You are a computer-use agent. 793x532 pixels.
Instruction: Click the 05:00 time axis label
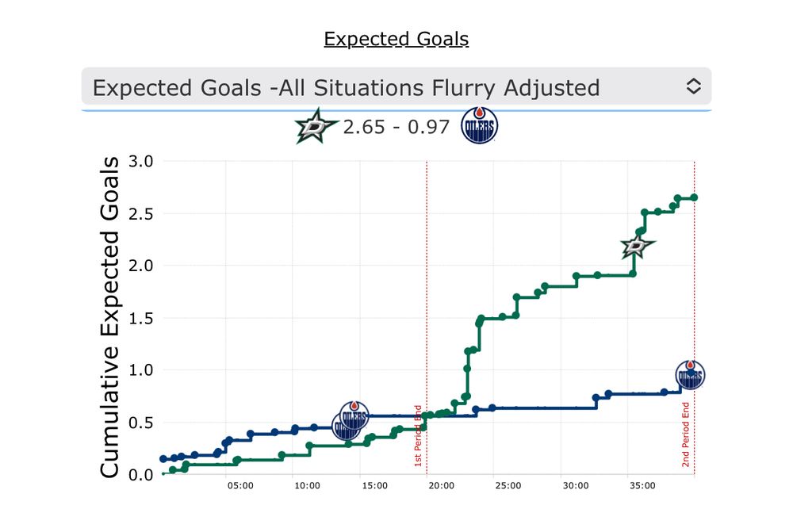point(240,486)
